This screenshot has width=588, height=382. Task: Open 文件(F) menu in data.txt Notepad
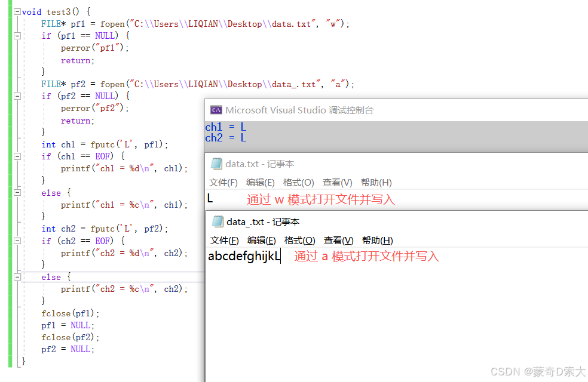click(223, 183)
